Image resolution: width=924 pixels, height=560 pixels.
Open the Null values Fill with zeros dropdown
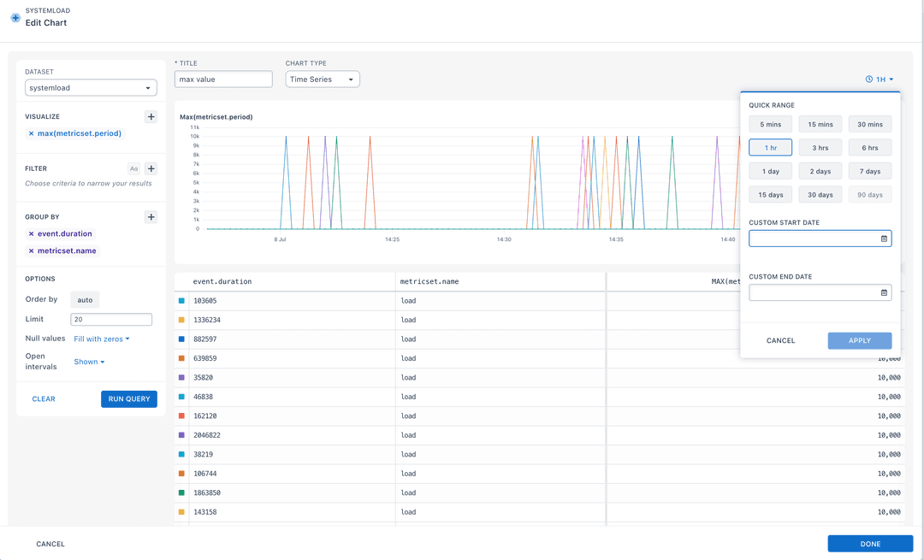(x=102, y=338)
